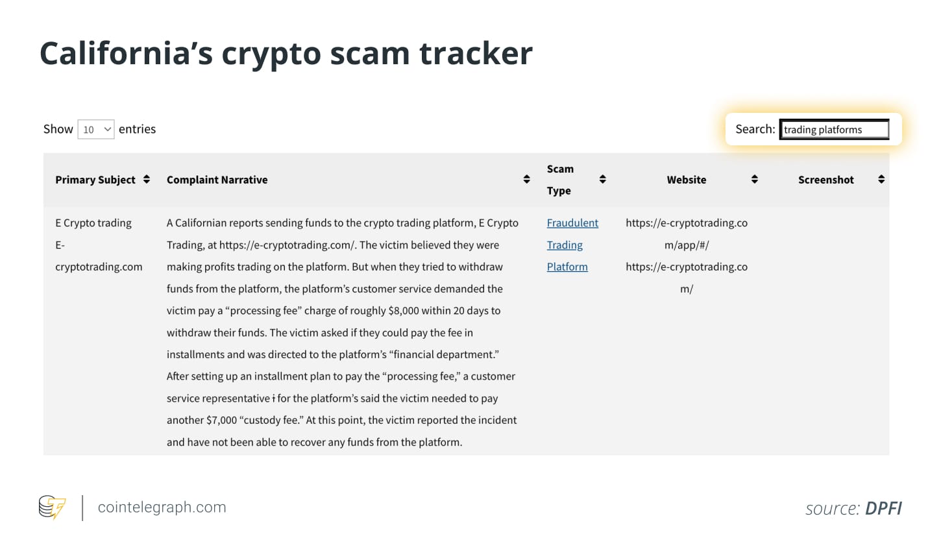Click the Cointelegraph coin logo icon

[x=52, y=507]
